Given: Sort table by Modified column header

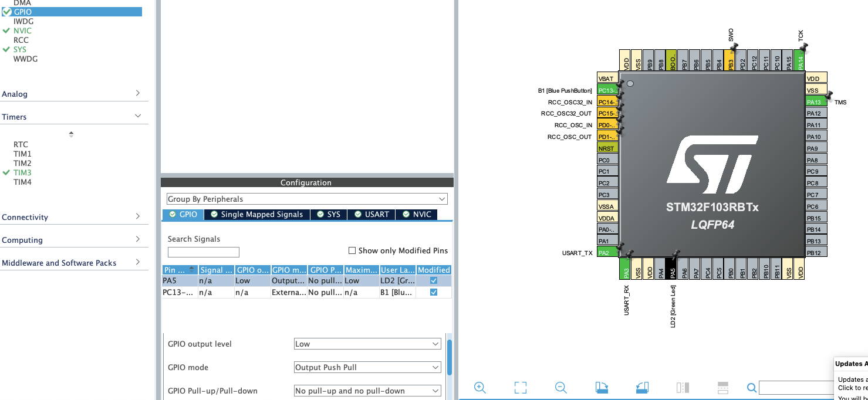Looking at the screenshot, I should [434, 270].
